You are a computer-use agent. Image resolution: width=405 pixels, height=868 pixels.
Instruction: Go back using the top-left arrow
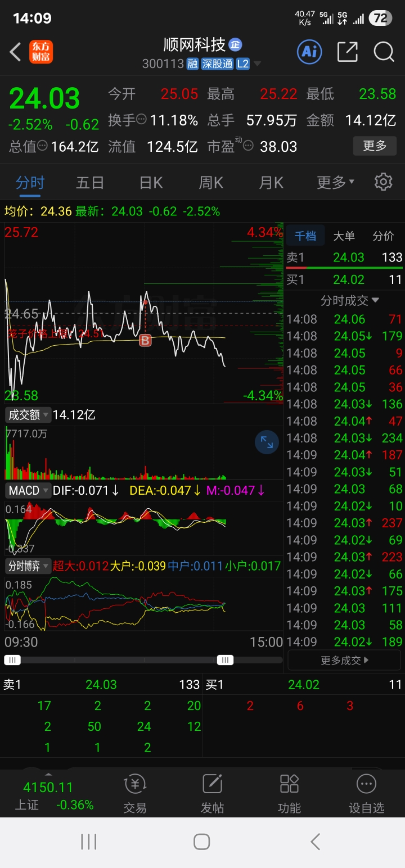(15, 52)
